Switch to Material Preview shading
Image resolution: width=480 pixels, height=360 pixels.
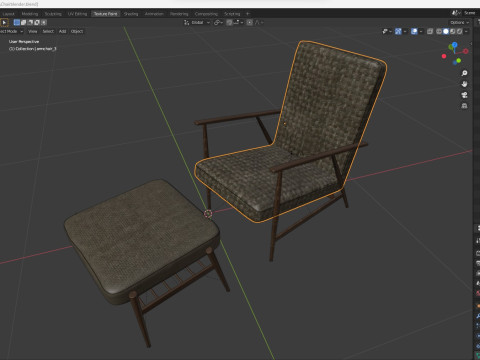pyautogui.click(x=453, y=31)
